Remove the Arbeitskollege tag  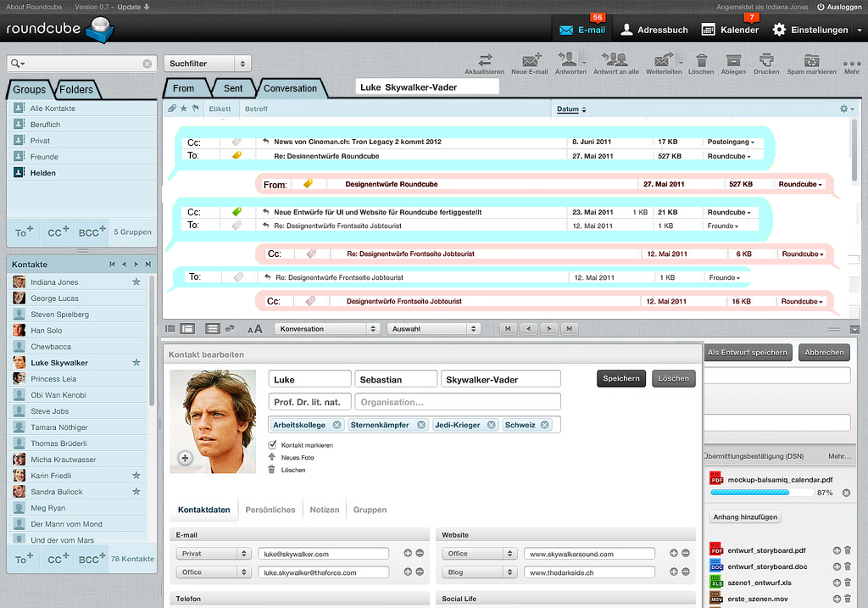click(337, 425)
